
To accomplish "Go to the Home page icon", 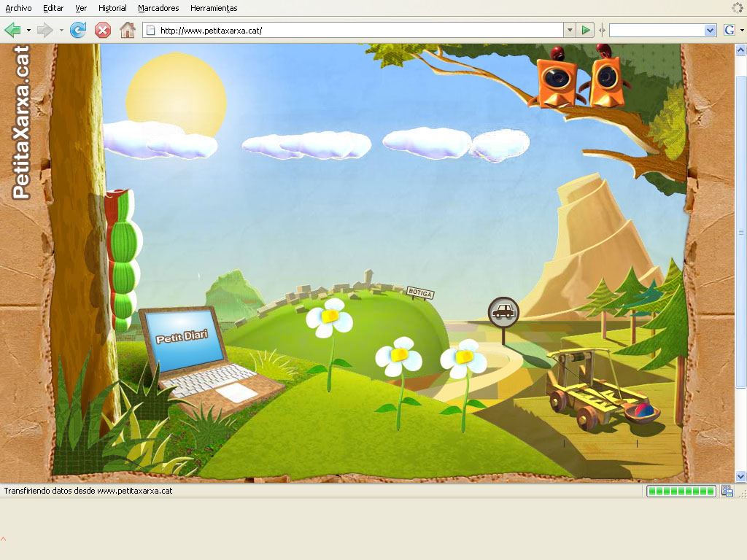I will pos(128,30).
